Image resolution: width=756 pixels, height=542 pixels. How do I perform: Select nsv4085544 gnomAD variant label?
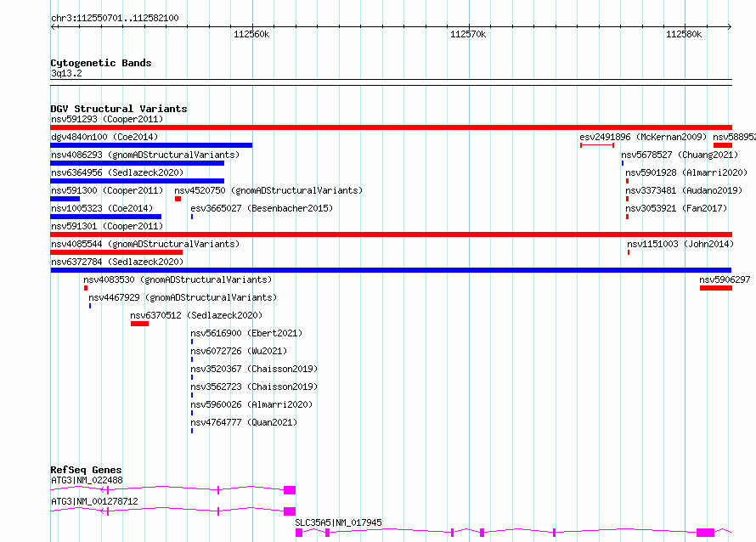(x=145, y=244)
